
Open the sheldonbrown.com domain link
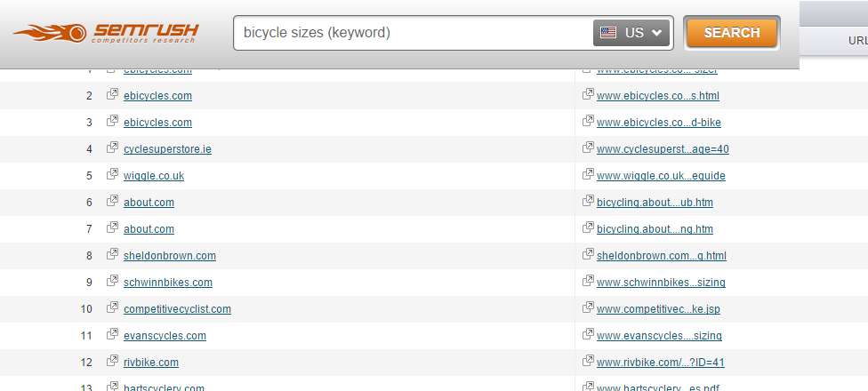[169, 256]
